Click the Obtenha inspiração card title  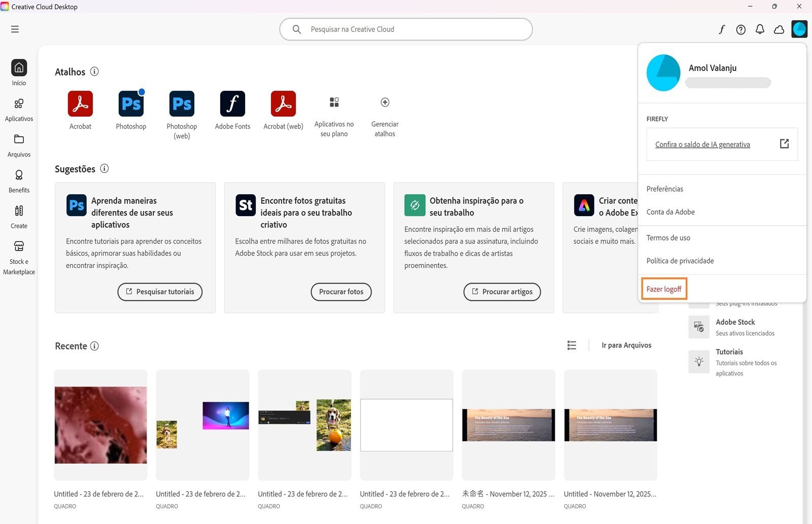[x=477, y=206]
